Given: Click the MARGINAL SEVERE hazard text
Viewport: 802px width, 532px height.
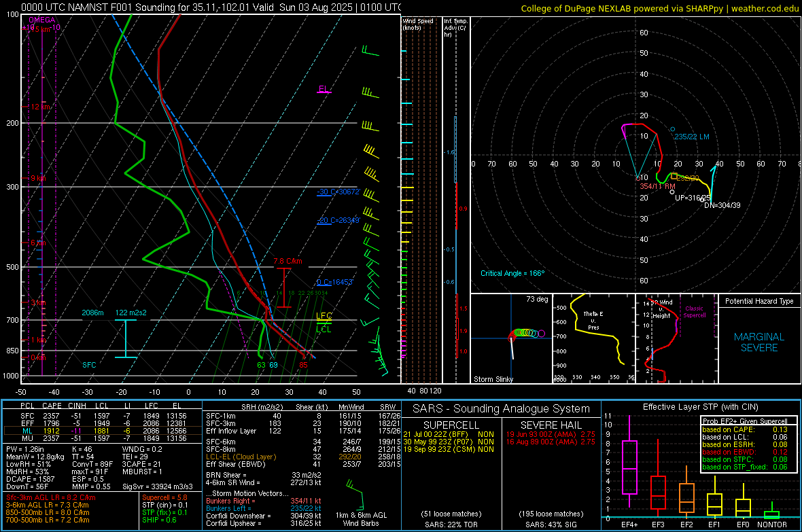Looking at the screenshot, I should coord(759,342).
